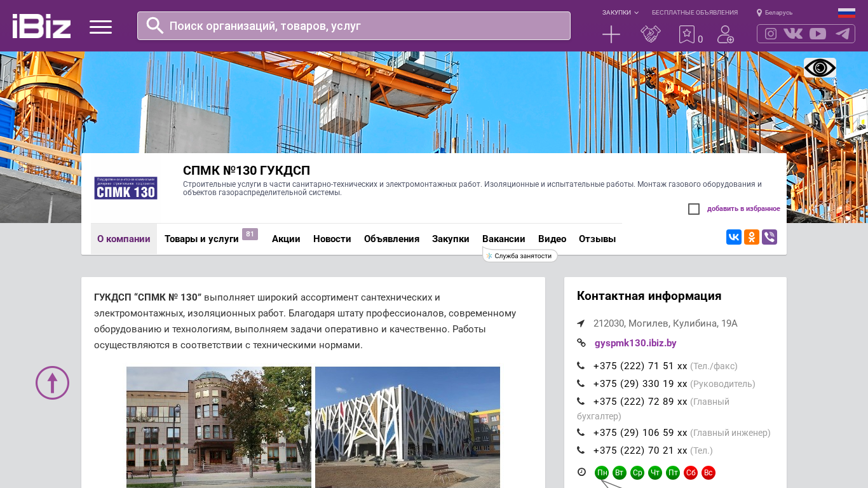Click the iBiz logo

pos(41,26)
